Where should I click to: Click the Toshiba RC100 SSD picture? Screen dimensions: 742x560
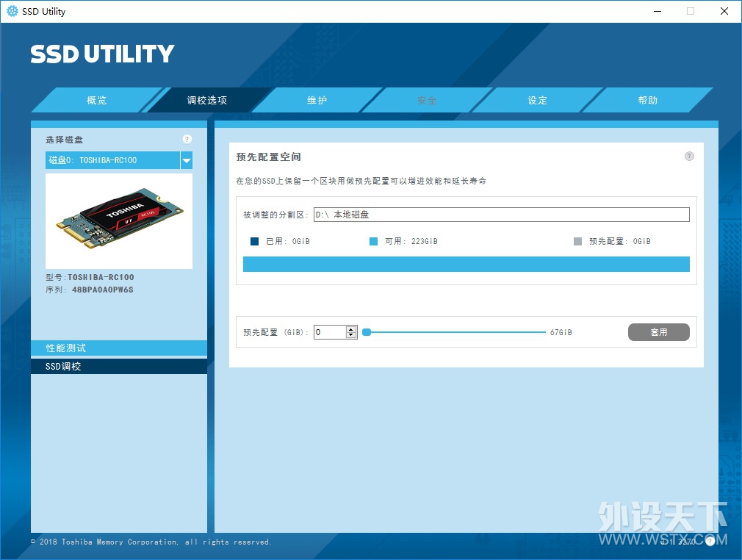119,221
